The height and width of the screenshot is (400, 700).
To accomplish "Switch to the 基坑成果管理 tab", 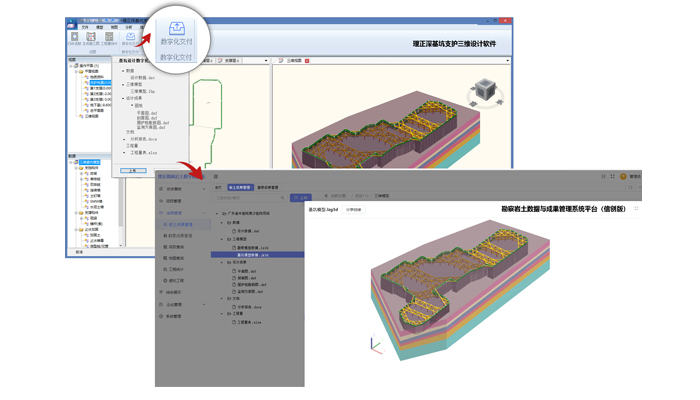I will tap(240, 187).
